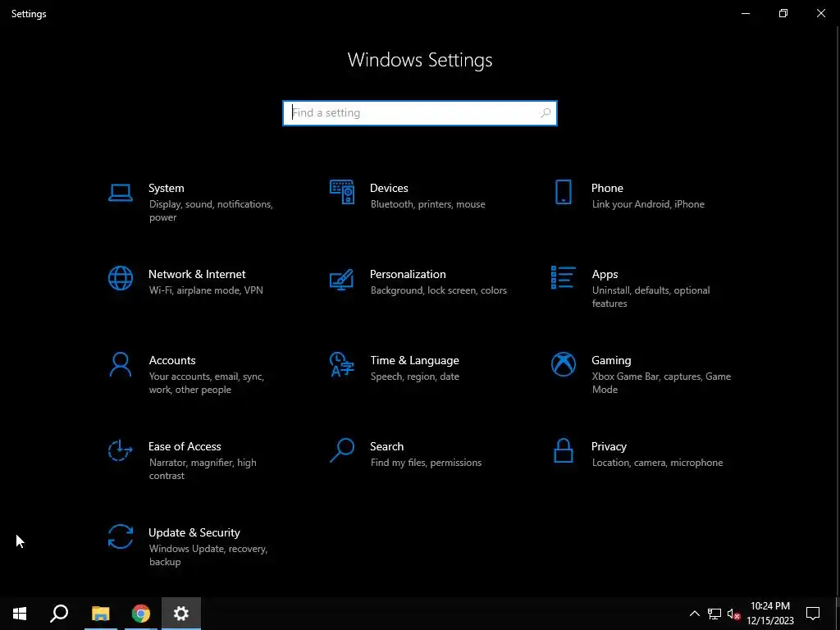The width and height of the screenshot is (840, 630).
Task: Click the Ease of Access title
Action: tap(185, 447)
